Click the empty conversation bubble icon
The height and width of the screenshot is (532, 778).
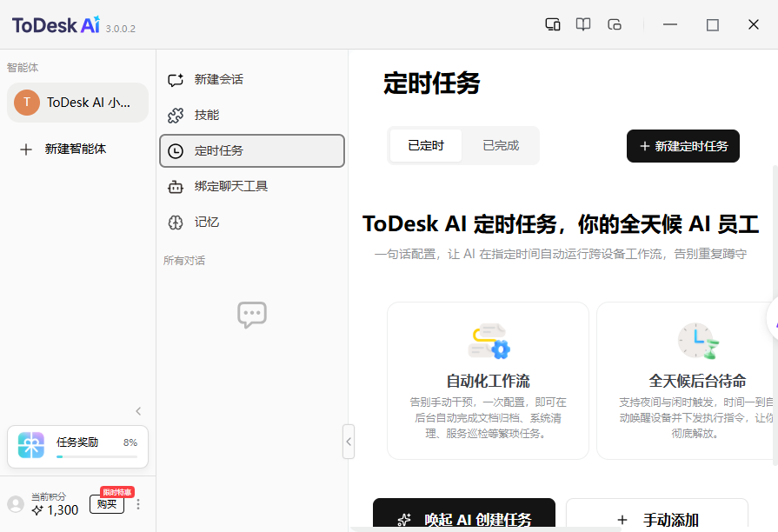click(x=252, y=315)
